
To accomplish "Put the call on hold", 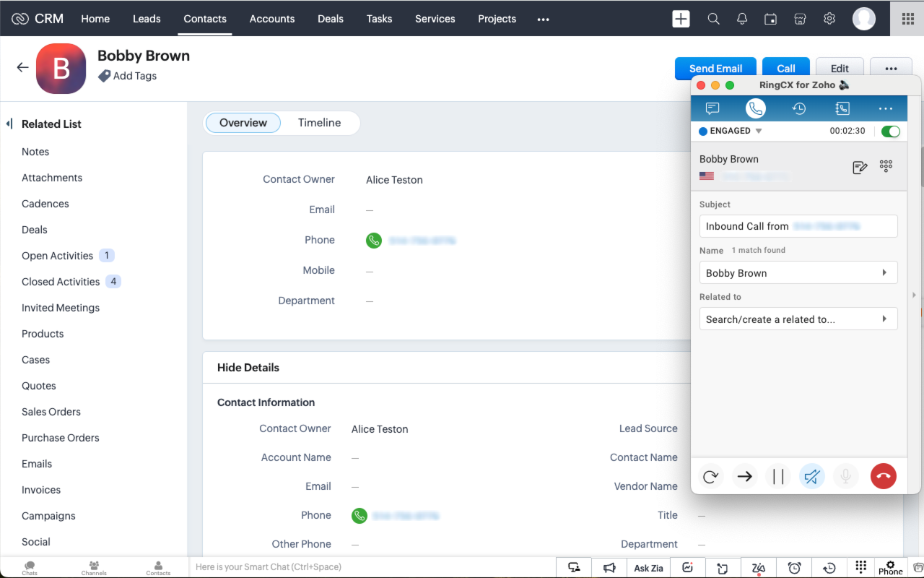I will 778,476.
